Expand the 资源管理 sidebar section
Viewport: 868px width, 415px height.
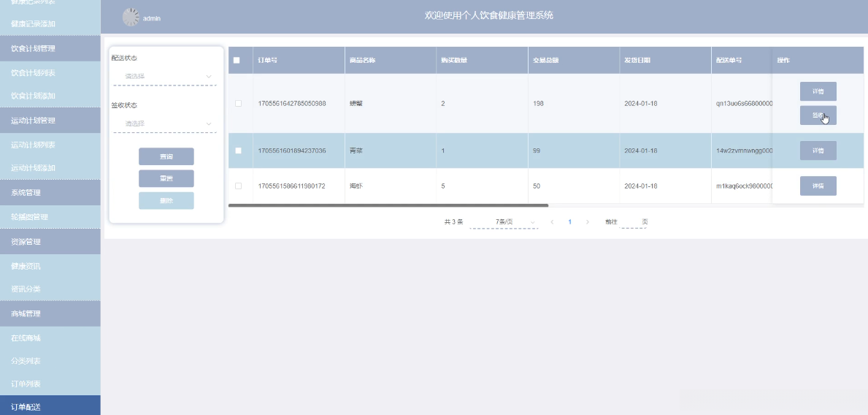click(50, 242)
